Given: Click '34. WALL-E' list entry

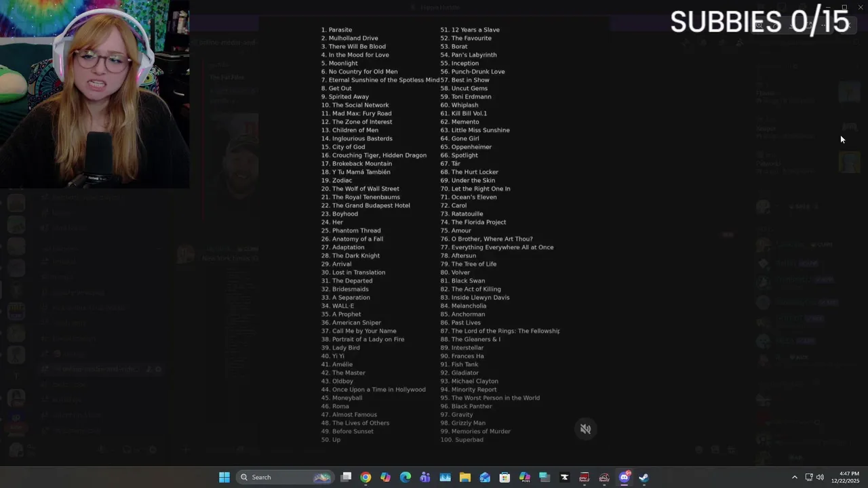Looking at the screenshot, I should tap(337, 306).
